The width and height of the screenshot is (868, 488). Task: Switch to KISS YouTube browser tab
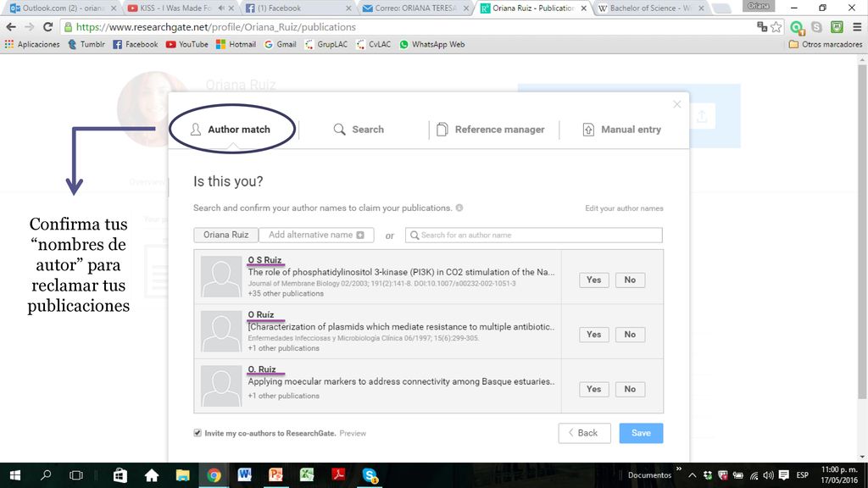click(181, 8)
